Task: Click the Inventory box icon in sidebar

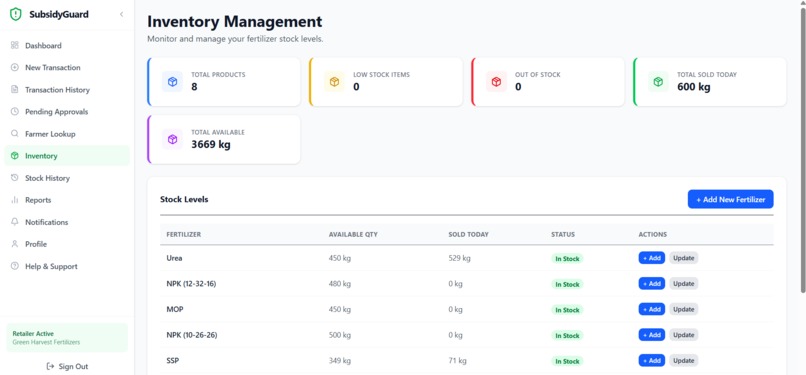Action: [14, 156]
